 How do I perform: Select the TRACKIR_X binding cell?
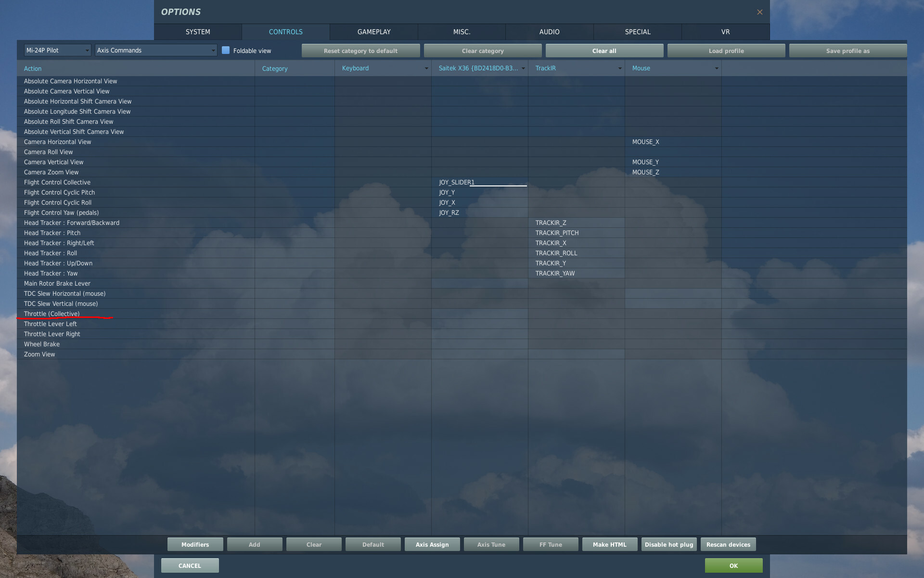pyautogui.click(x=577, y=243)
